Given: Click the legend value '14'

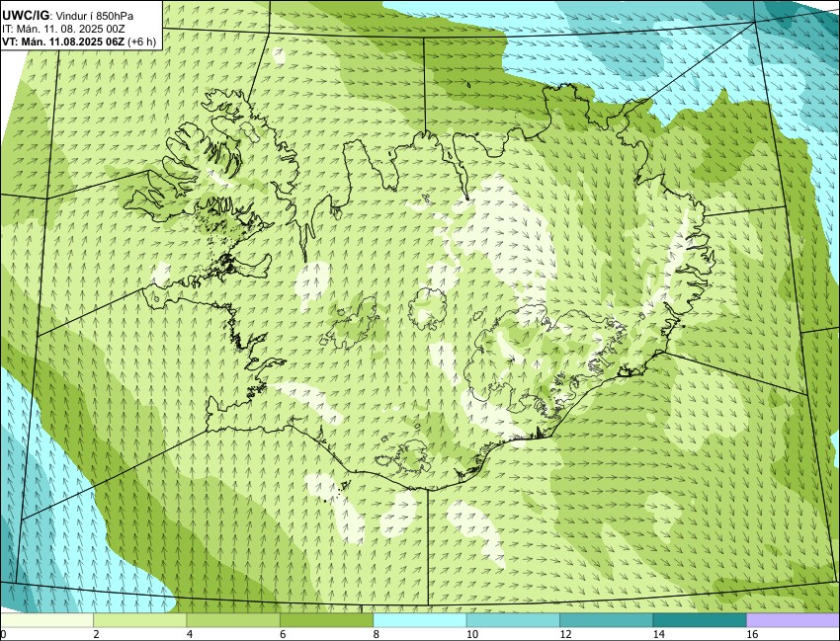Looking at the screenshot, I should coord(658,634).
